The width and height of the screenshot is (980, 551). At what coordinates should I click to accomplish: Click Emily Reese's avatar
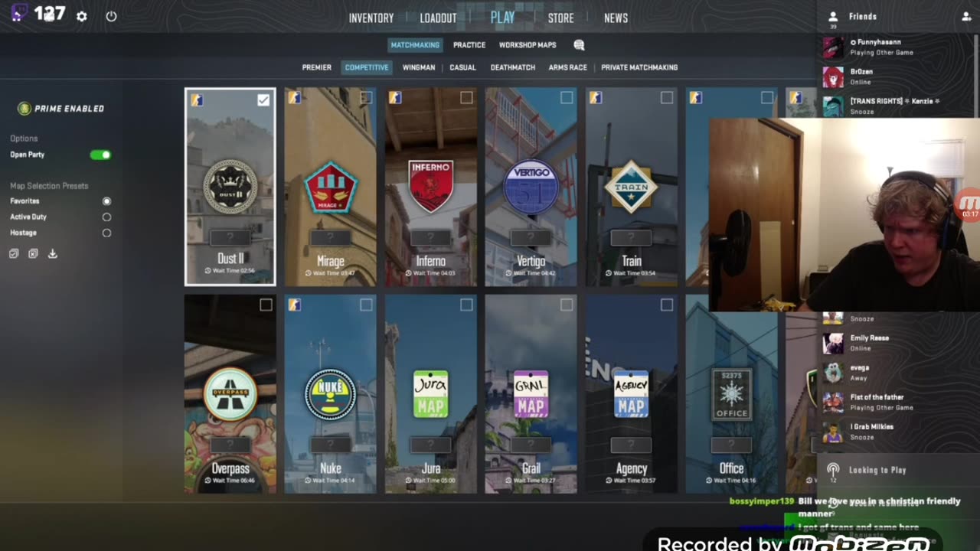[x=833, y=343]
